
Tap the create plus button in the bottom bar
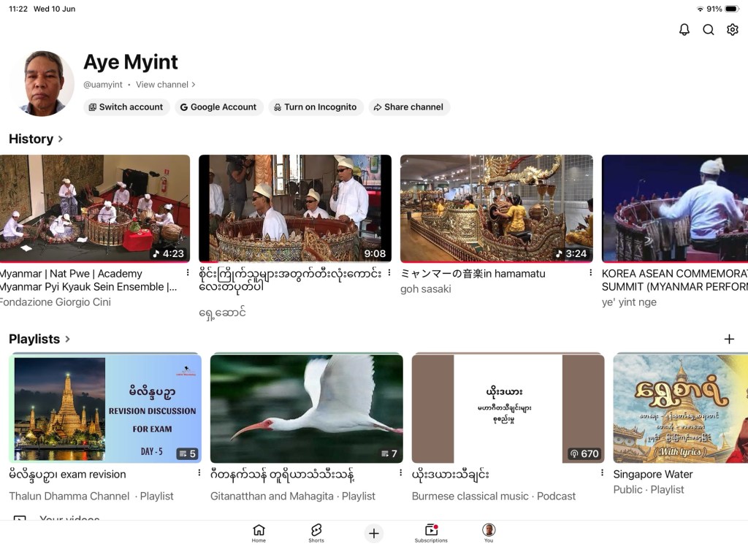click(x=374, y=533)
